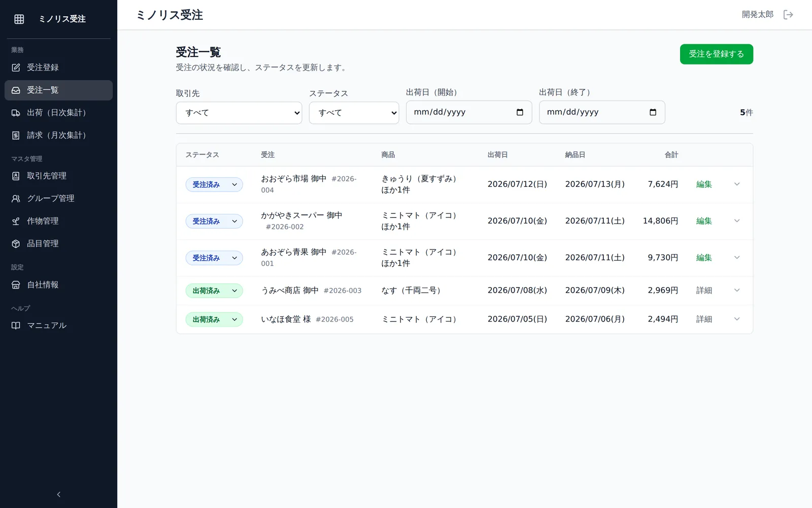Open the マニュアル help page
This screenshot has height=508, width=812.
point(58,326)
